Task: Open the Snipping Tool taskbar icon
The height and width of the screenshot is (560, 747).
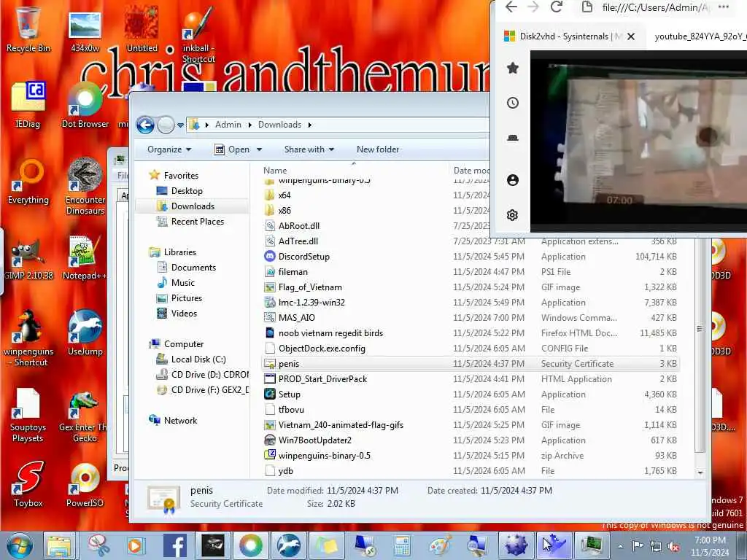Action: coord(98,545)
